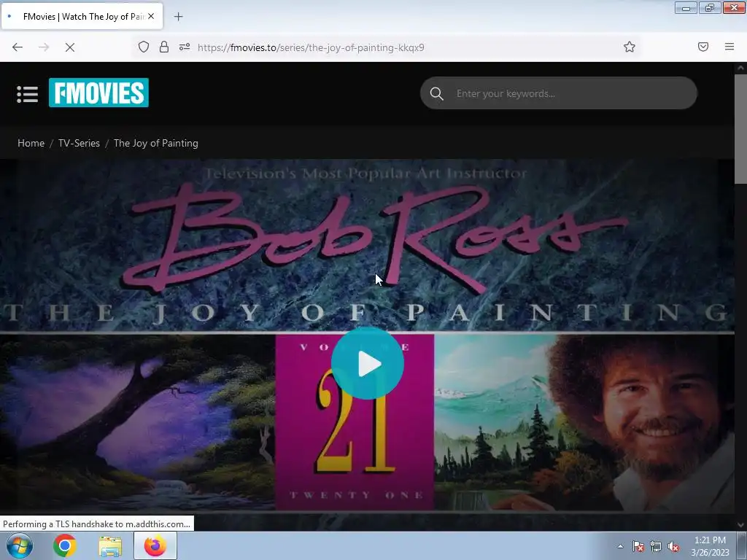Click the muted volume tray icon
Image resolution: width=747 pixels, height=560 pixels.
(x=673, y=546)
